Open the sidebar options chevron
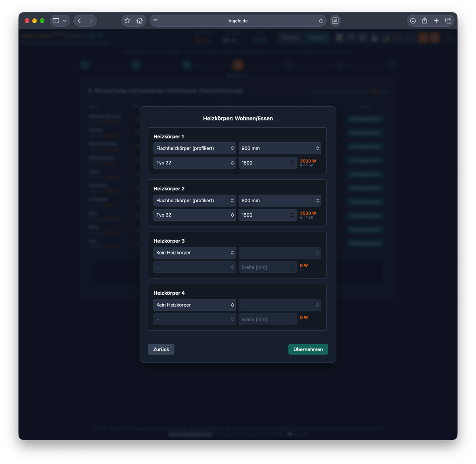476x464 pixels. [65, 21]
